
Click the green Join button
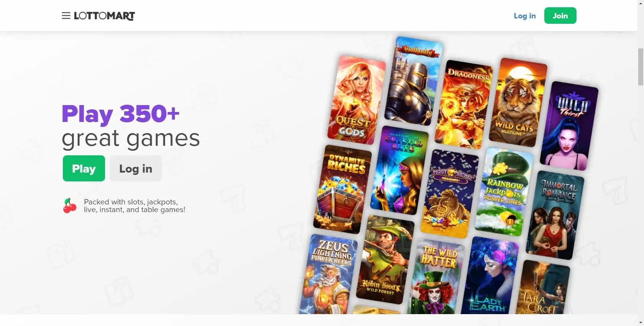click(x=560, y=16)
